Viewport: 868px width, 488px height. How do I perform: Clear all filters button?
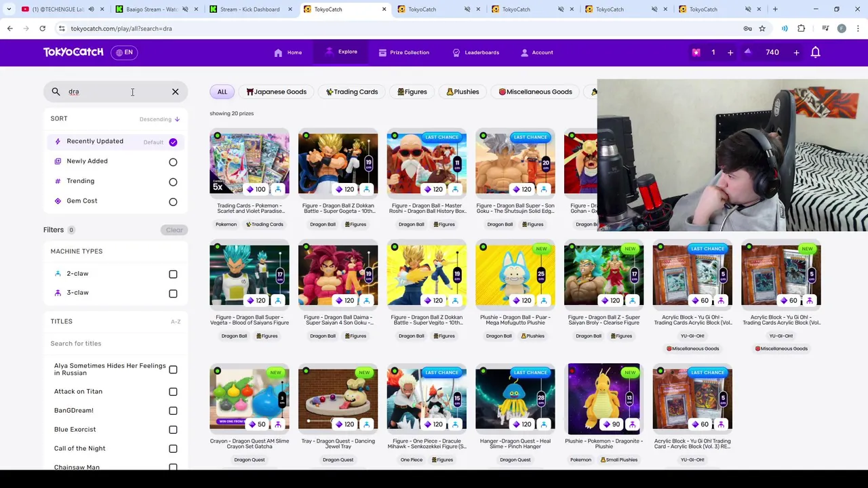click(174, 230)
